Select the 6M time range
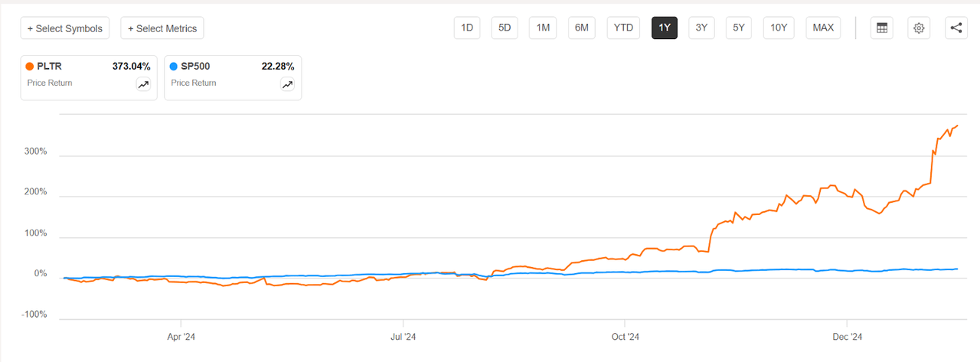This screenshot has height=362, width=980. (582, 28)
